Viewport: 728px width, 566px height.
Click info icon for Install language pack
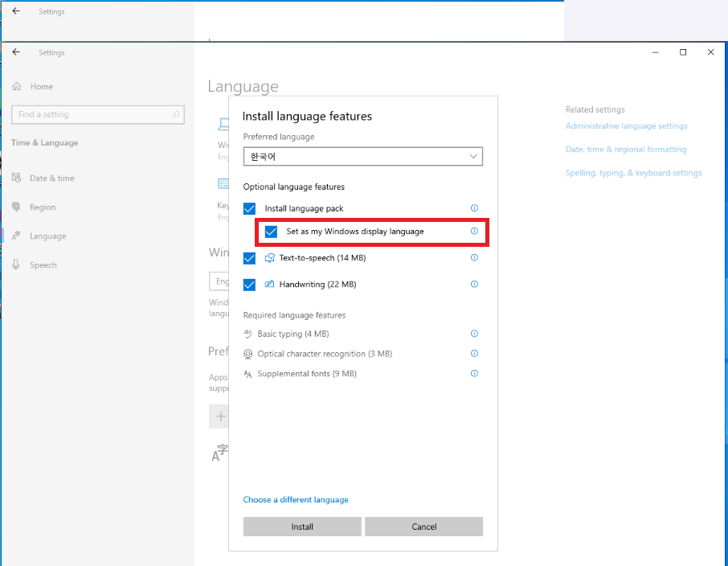(474, 207)
